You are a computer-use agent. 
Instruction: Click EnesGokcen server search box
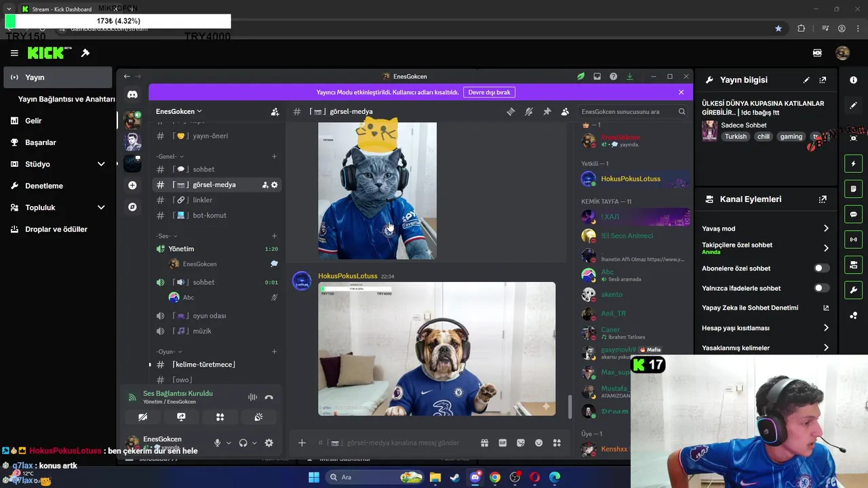633,112
